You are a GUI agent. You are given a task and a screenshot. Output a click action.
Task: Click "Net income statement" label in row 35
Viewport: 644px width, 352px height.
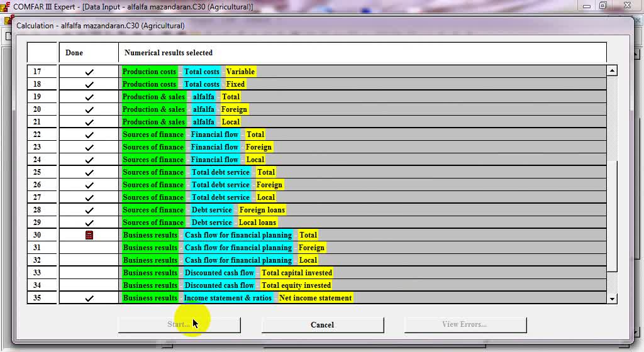click(x=315, y=298)
